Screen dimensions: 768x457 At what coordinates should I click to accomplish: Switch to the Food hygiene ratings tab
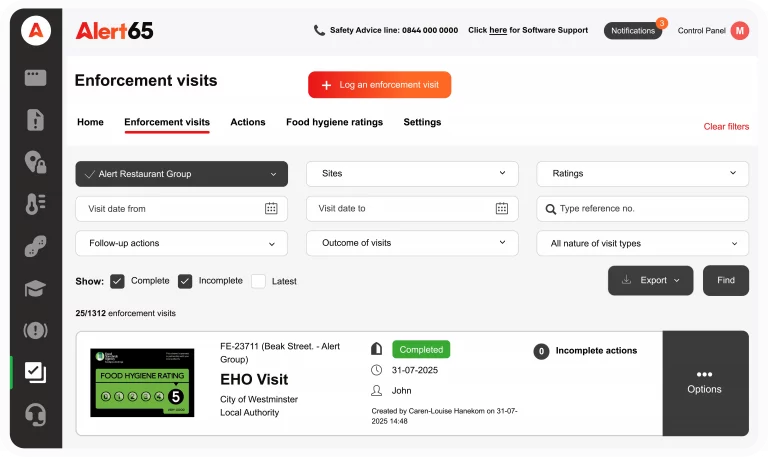[x=334, y=122]
